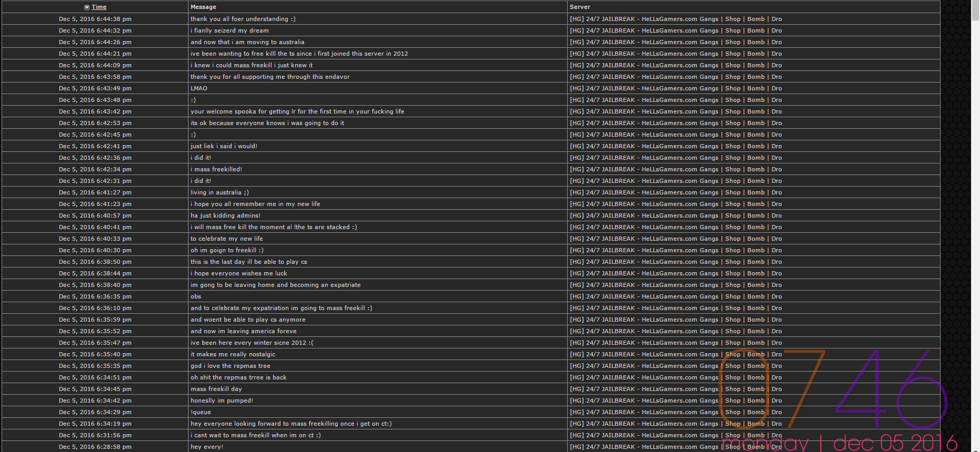Select the "honeslly im pumped!" message
Image resolution: width=980 pixels, height=452 pixels.
pyautogui.click(x=222, y=400)
